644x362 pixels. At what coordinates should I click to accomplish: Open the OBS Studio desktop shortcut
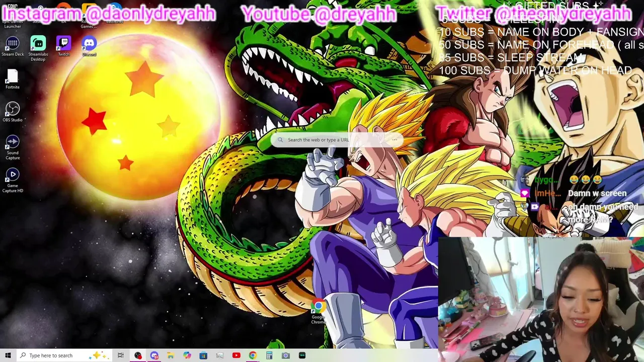tap(13, 112)
